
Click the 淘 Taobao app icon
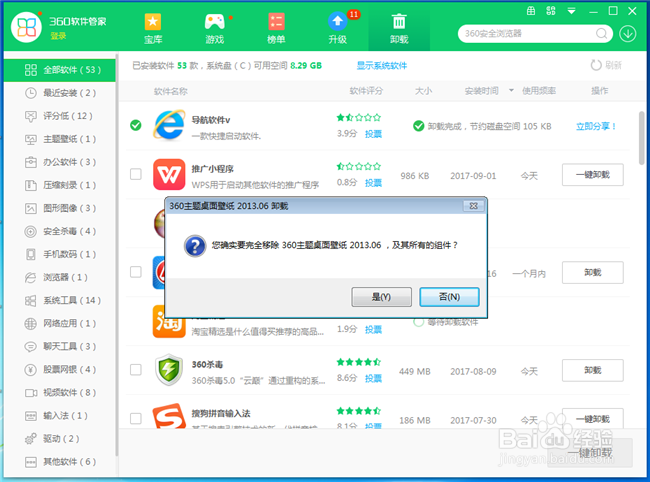coord(169,322)
